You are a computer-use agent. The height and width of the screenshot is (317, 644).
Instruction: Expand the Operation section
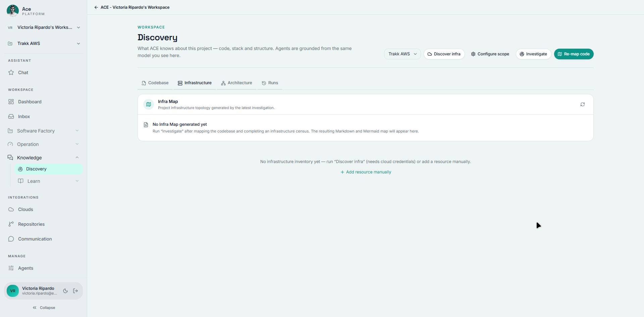(x=44, y=144)
